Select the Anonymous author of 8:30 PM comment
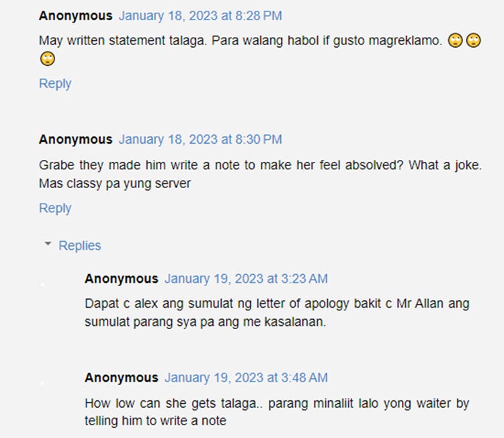Image resolution: width=504 pixels, height=438 pixels. tap(75, 140)
